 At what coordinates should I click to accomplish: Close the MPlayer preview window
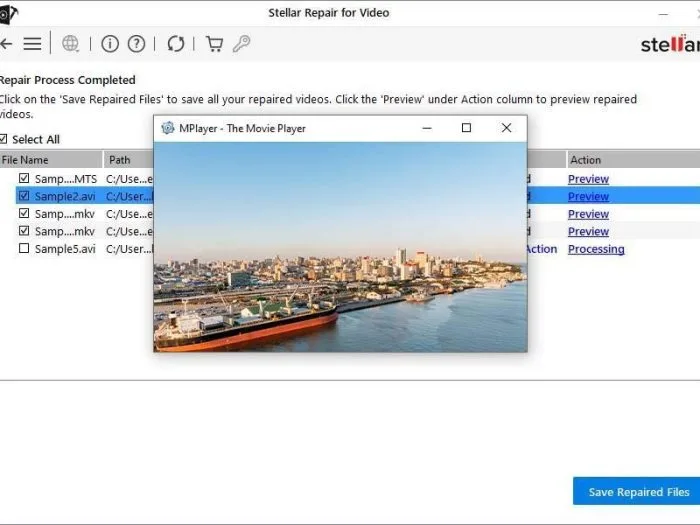(x=506, y=128)
